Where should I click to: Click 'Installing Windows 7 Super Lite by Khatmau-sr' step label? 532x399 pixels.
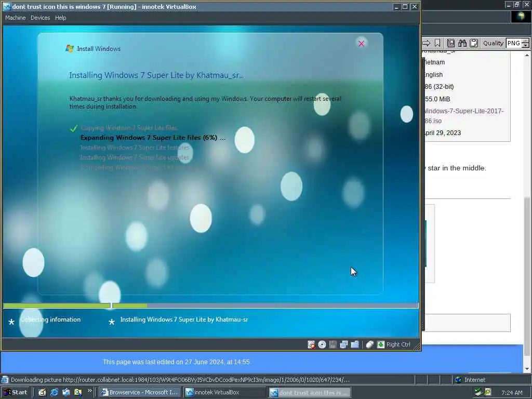(x=184, y=320)
